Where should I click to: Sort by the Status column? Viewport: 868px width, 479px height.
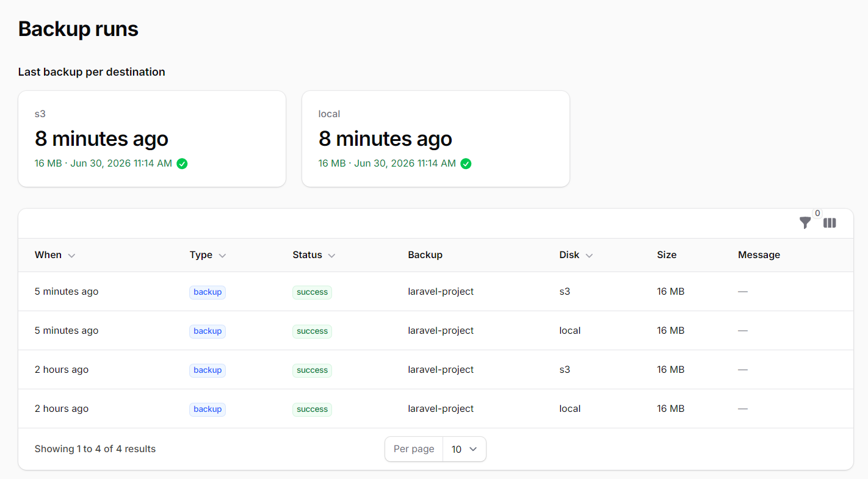(314, 255)
